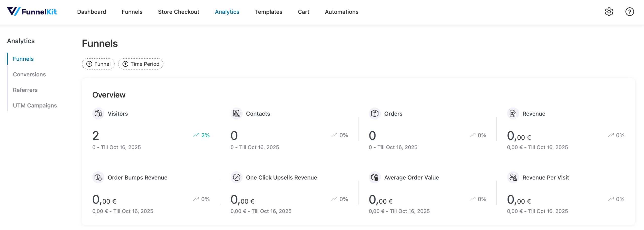The height and width of the screenshot is (230, 644).
Task: Click the Revenue Per Visit label
Action: (545, 178)
